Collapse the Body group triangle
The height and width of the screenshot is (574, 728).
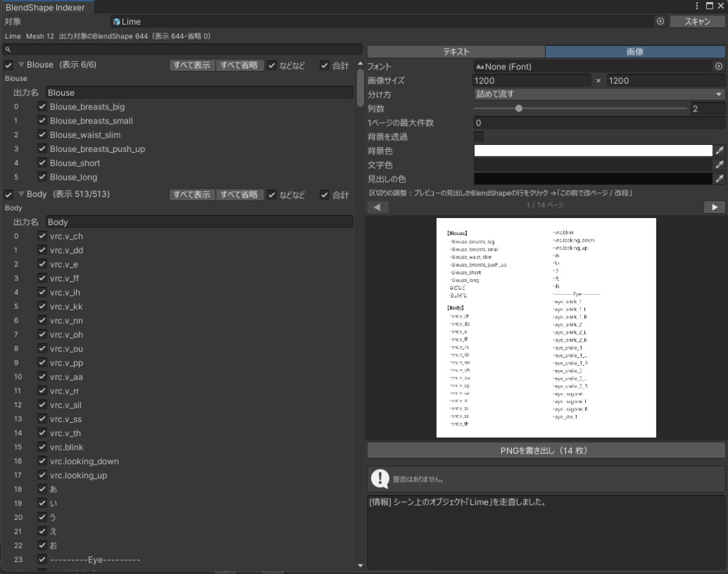pos(21,194)
